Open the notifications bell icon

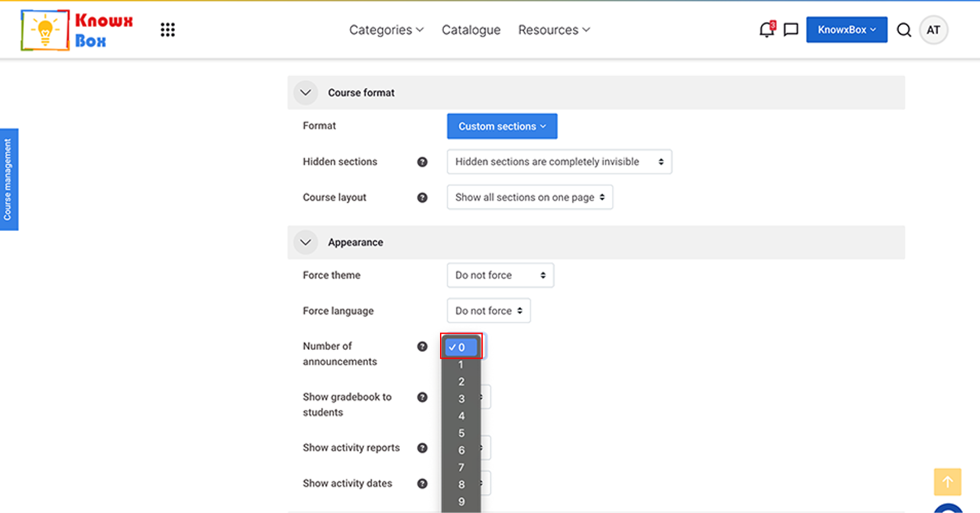(x=766, y=30)
